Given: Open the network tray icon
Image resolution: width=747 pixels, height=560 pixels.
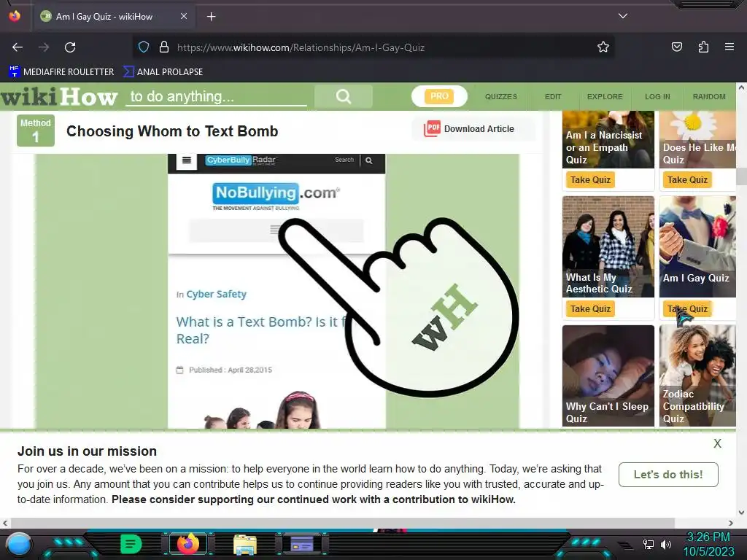Looking at the screenshot, I should click(x=649, y=544).
